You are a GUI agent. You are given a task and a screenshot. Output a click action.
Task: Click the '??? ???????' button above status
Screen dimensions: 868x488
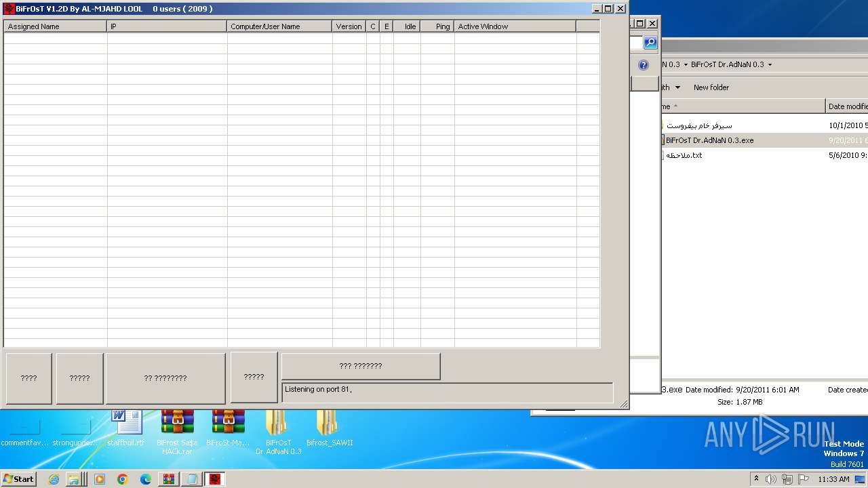(361, 366)
